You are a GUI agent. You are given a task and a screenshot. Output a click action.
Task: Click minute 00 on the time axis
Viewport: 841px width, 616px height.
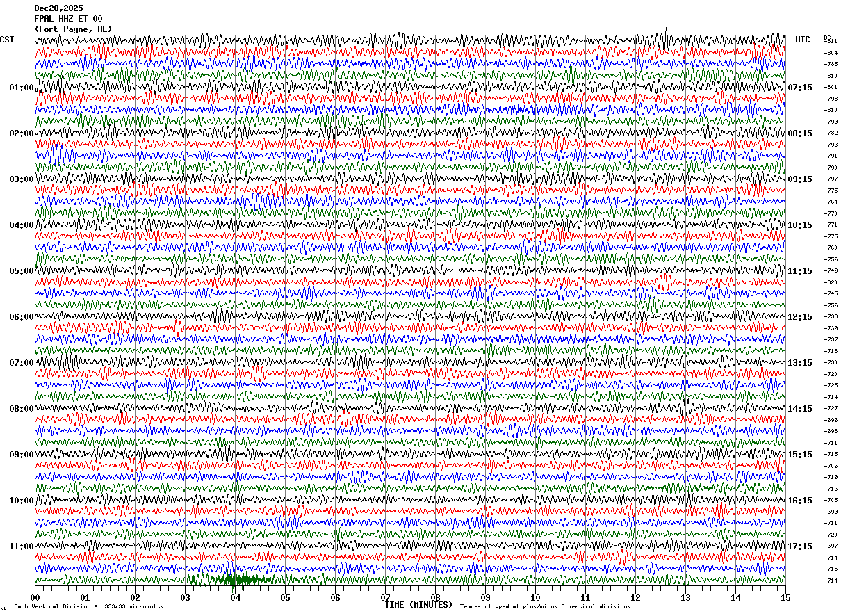tap(35, 597)
